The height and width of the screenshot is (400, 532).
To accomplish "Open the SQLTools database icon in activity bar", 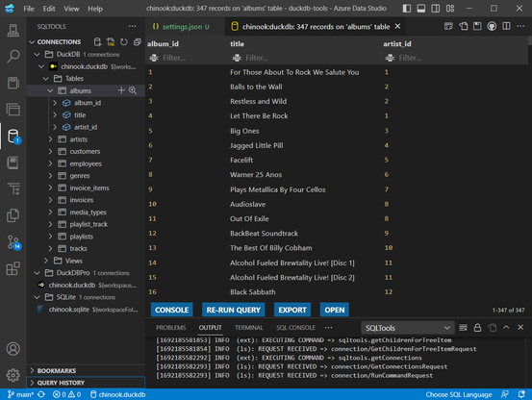I will point(13,137).
